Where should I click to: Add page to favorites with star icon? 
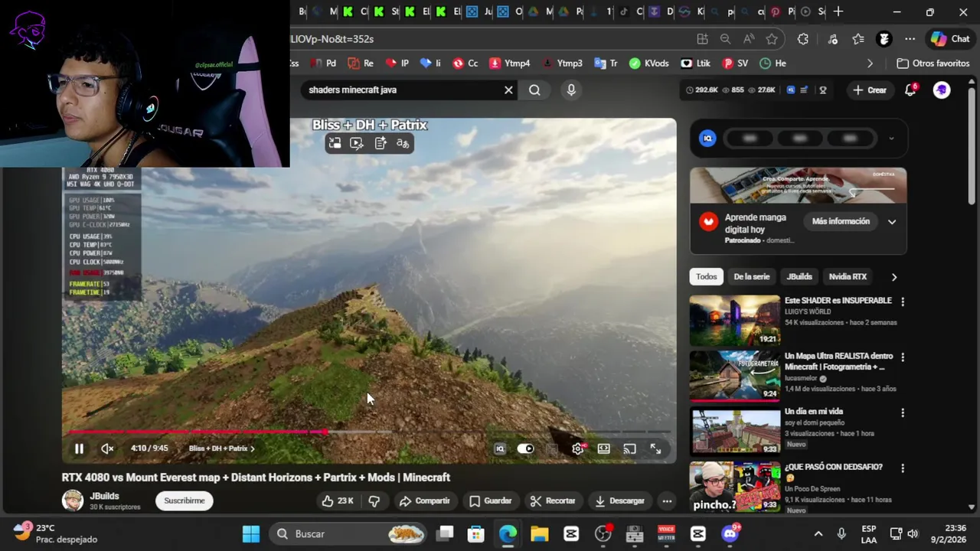(x=772, y=39)
